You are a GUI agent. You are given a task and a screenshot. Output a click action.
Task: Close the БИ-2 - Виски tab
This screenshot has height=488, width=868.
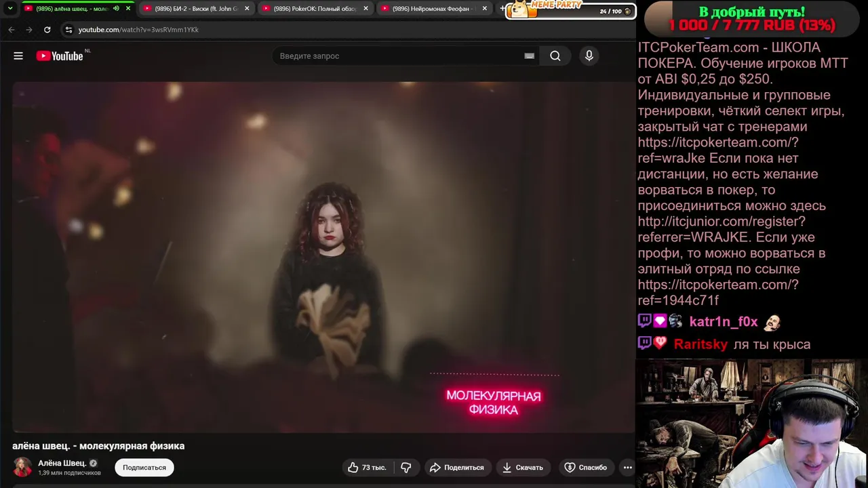(247, 9)
